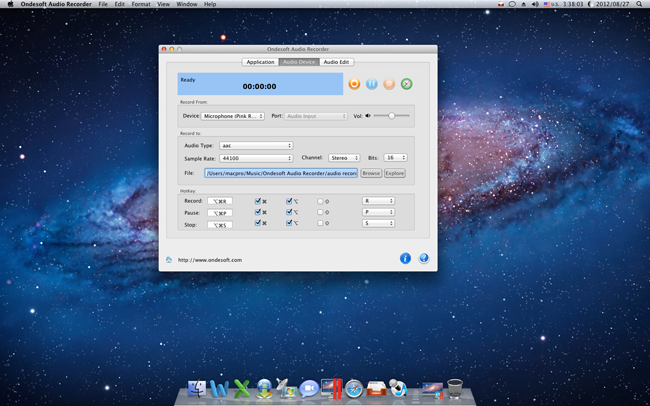The image size is (650, 406).
Task: Open the red inbox tray app in dock
Action: pyautogui.click(x=376, y=389)
